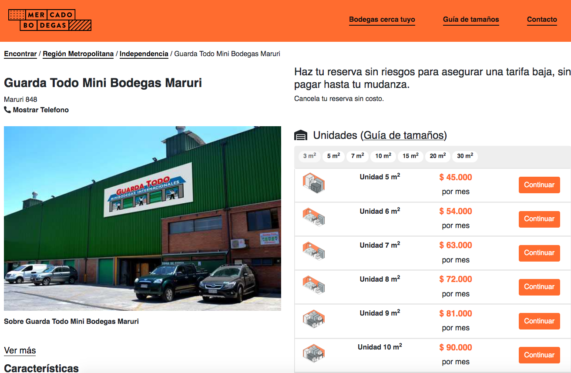571x373 pixels.
Task: Click the $ 90.000 price
Action: pyautogui.click(x=456, y=347)
